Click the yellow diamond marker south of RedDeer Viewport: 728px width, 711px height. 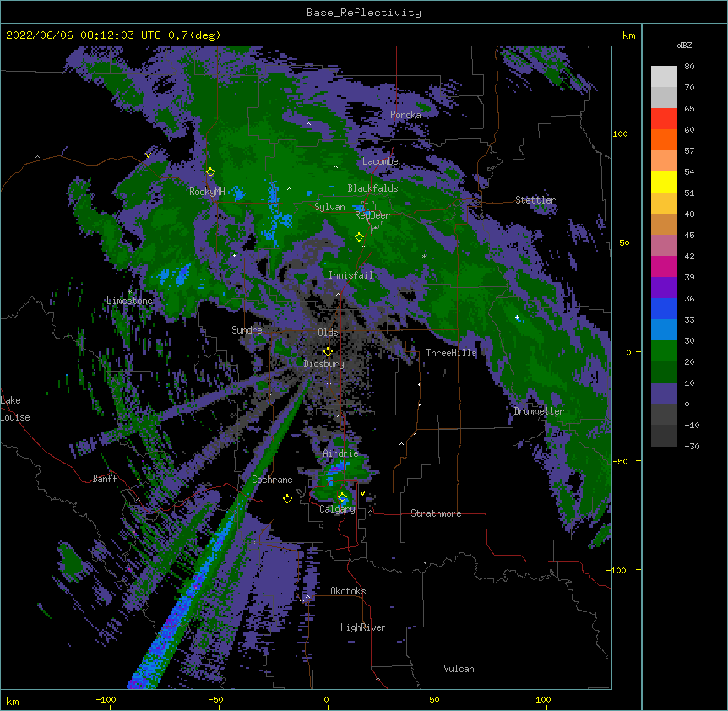pyautogui.click(x=359, y=237)
